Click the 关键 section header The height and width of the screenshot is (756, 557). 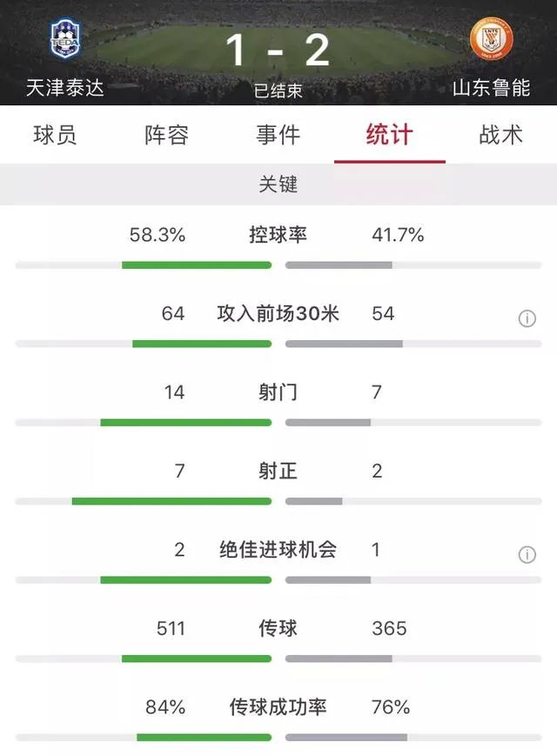278,184
